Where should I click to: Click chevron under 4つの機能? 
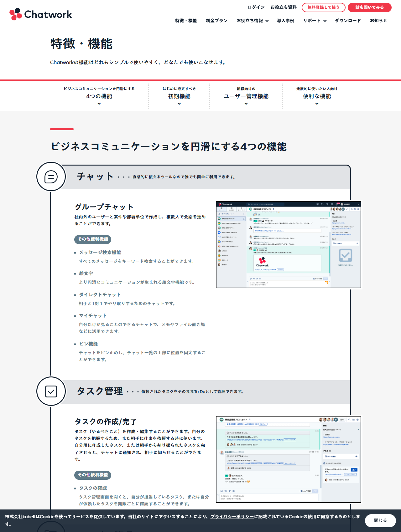[x=99, y=104]
